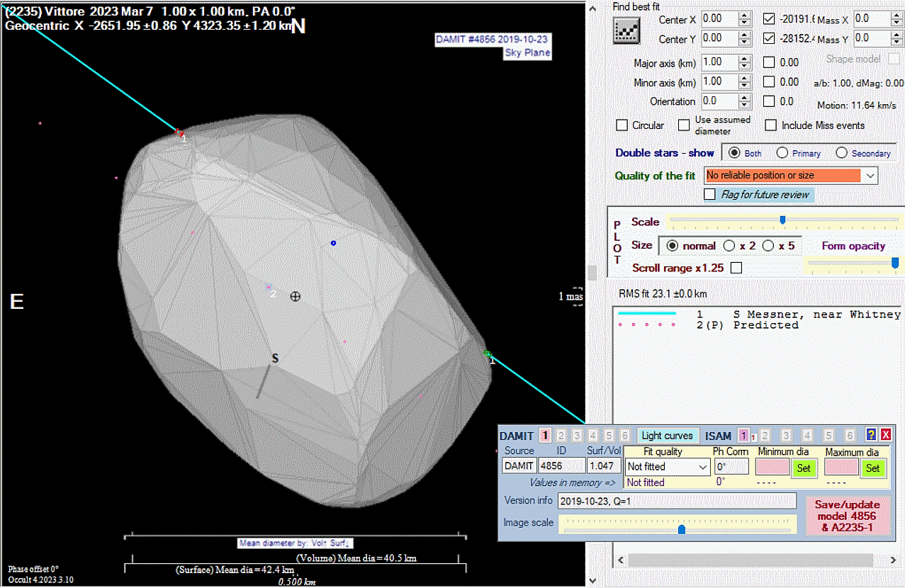Toggle Flag for future review checkbox
Screen dimensions: 905x588
pos(709,195)
